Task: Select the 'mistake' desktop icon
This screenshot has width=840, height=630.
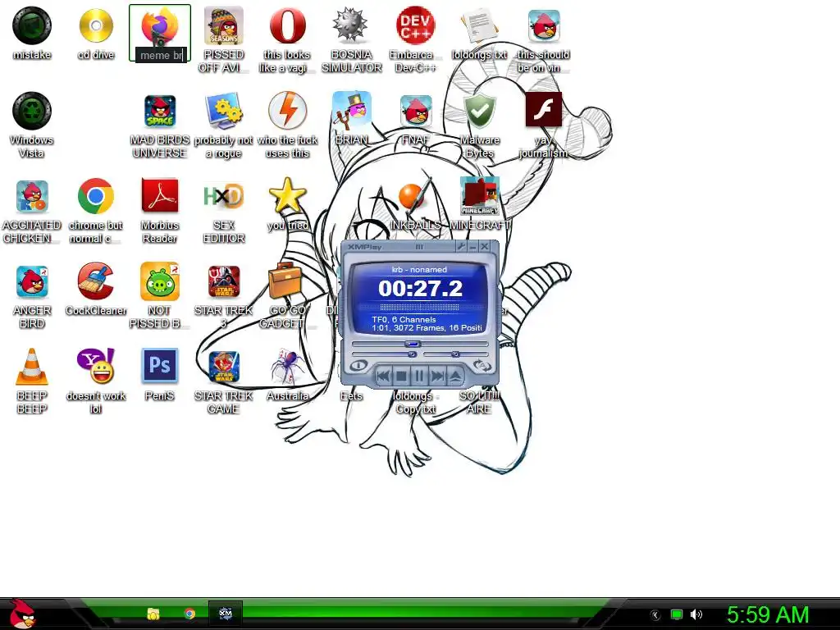Action: [x=32, y=25]
